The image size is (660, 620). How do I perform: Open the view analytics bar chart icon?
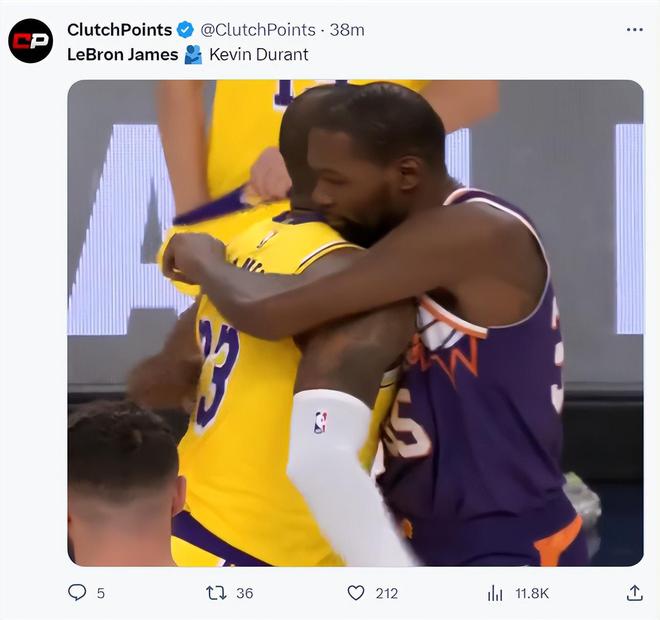(495, 593)
